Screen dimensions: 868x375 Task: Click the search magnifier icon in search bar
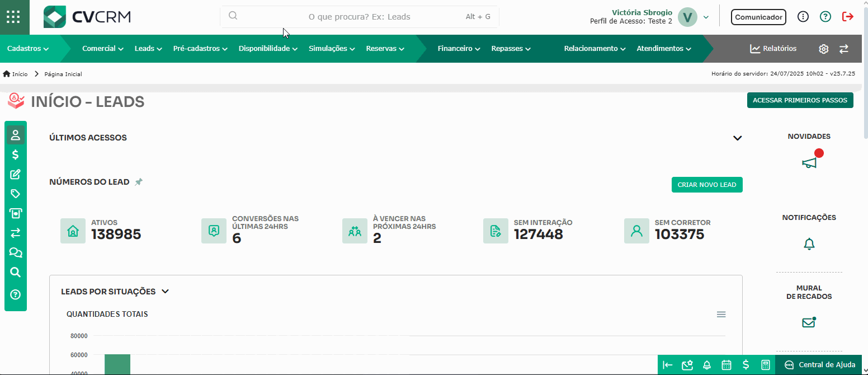click(233, 16)
